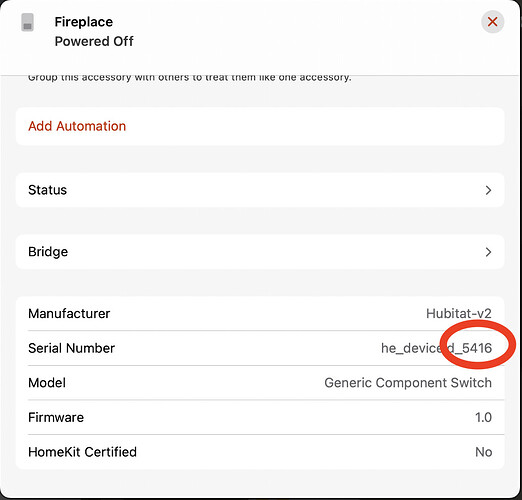Select the Fireplace accessory title
Image resolution: width=522 pixels, height=500 pixels.
(84, 22)
